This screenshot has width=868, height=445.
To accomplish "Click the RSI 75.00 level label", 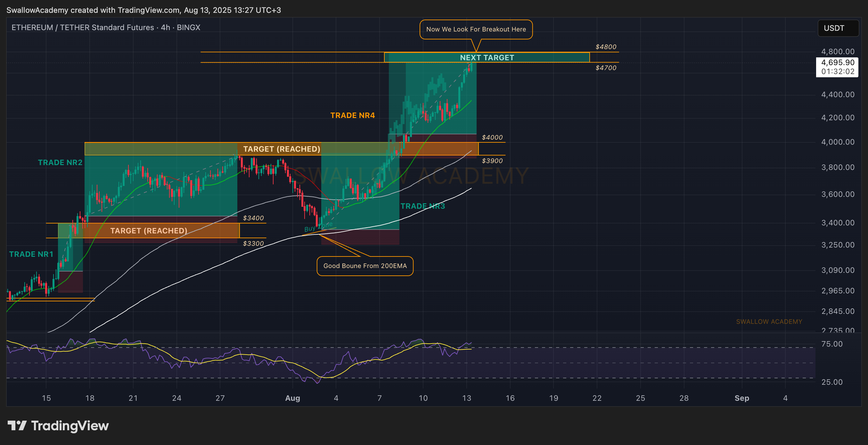I will pos(831,344).
